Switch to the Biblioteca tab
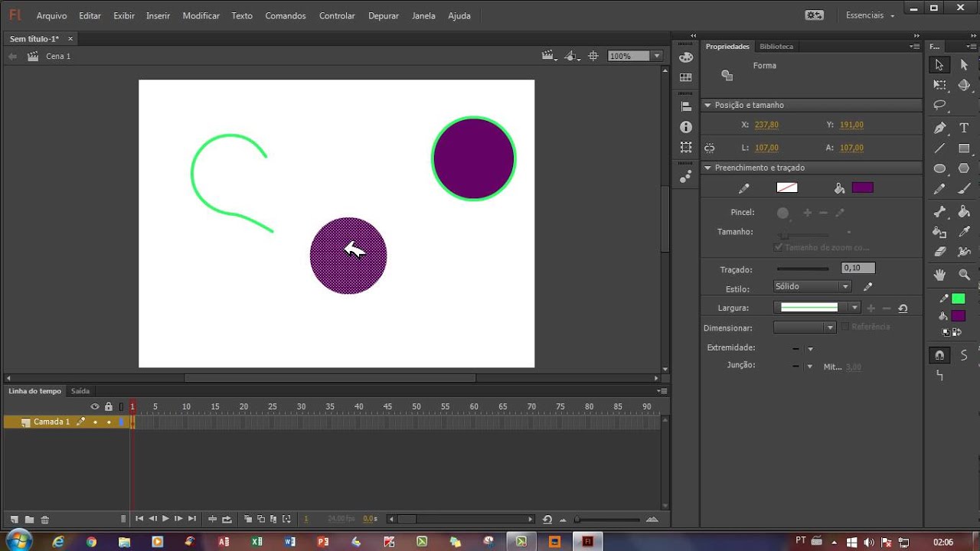This screenshot has width=980, height=551. [x=776, y=47]
